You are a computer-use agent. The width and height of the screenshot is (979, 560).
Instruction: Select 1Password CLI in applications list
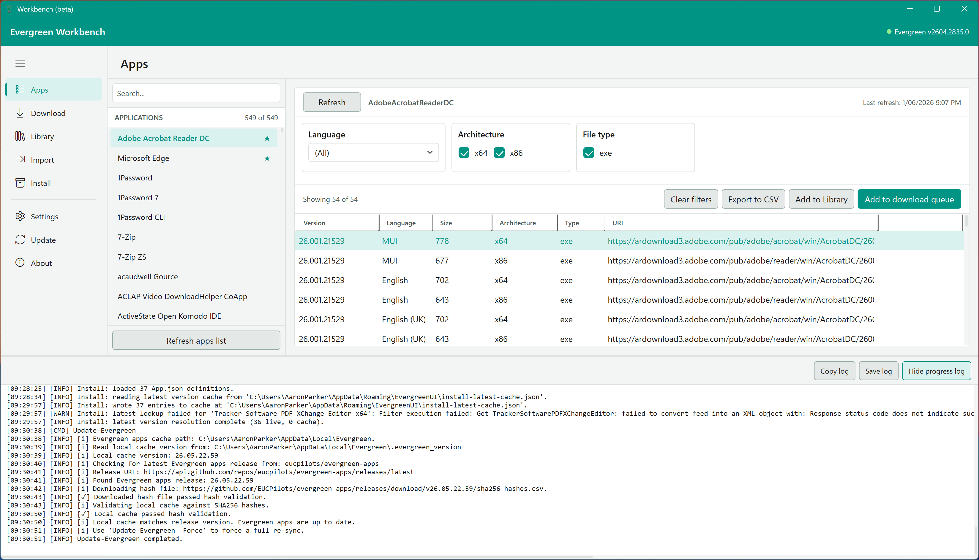[194, 217]
